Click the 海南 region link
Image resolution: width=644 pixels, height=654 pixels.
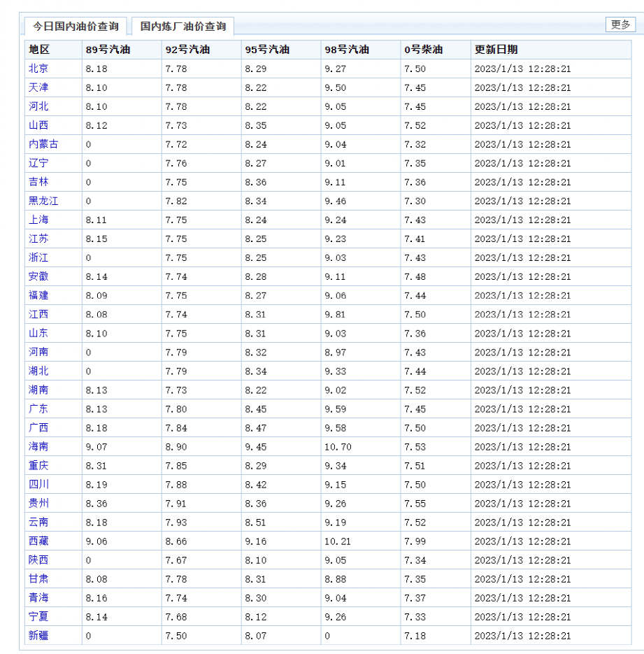[38, 446]
